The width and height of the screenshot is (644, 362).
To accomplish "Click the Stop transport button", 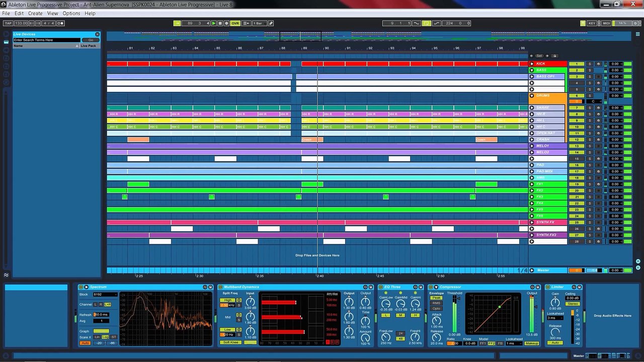I will coord(220,23).
